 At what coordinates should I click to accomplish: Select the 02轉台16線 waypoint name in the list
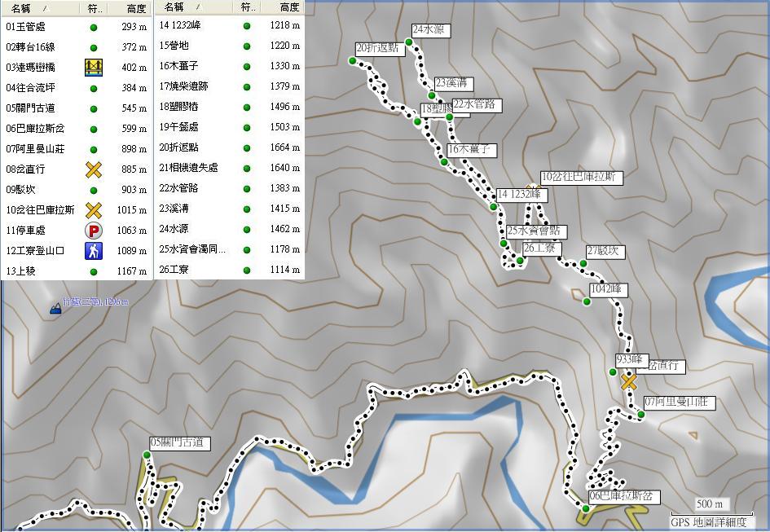click(x=30, y=47)
